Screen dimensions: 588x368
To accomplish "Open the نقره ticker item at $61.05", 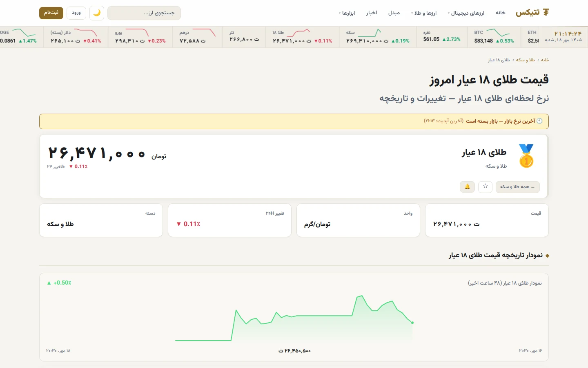I will tap(442, 37).
